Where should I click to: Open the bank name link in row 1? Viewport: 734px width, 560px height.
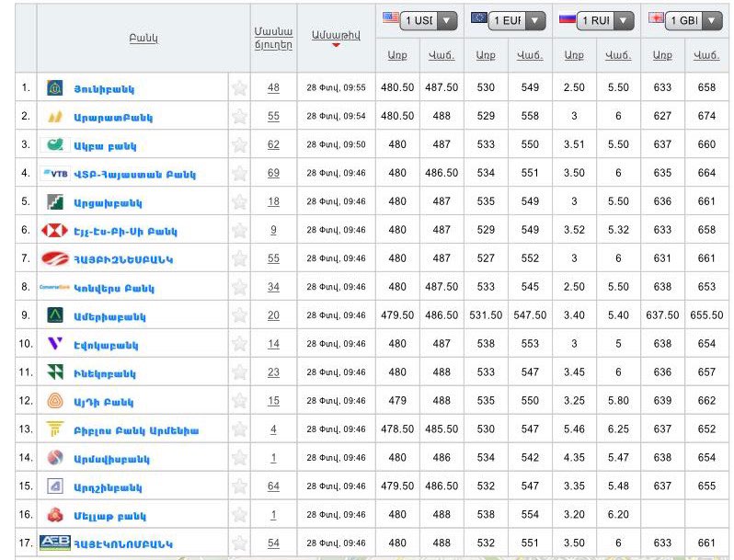104,89
